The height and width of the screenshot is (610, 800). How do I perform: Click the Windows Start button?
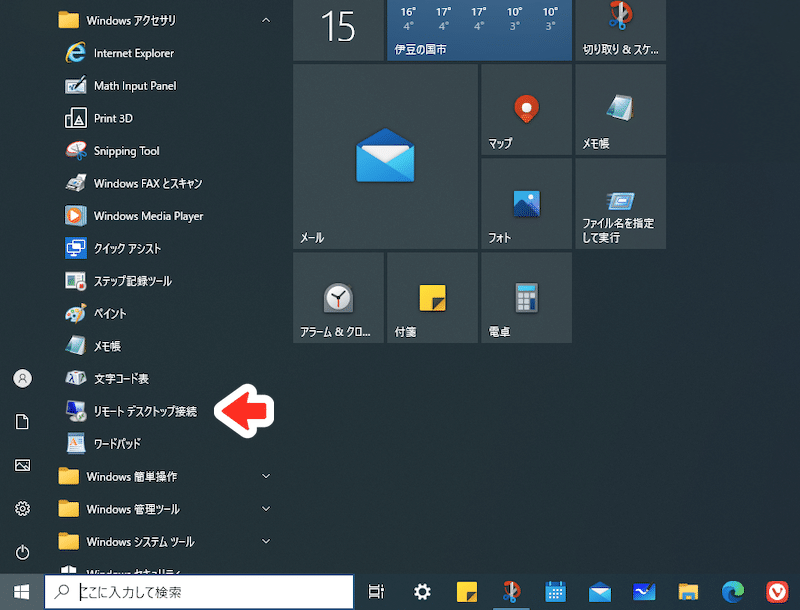[21, 592]
